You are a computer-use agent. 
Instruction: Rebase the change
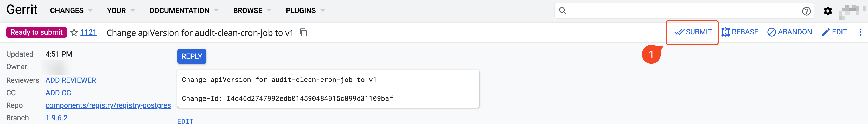[x=739, y=32]
